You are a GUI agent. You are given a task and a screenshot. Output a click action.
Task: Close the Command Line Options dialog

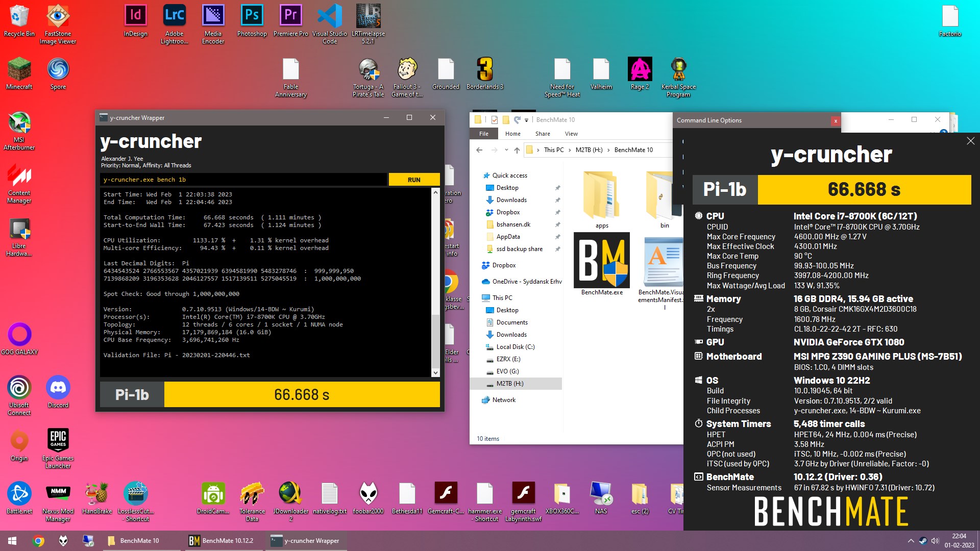[836, 121]
